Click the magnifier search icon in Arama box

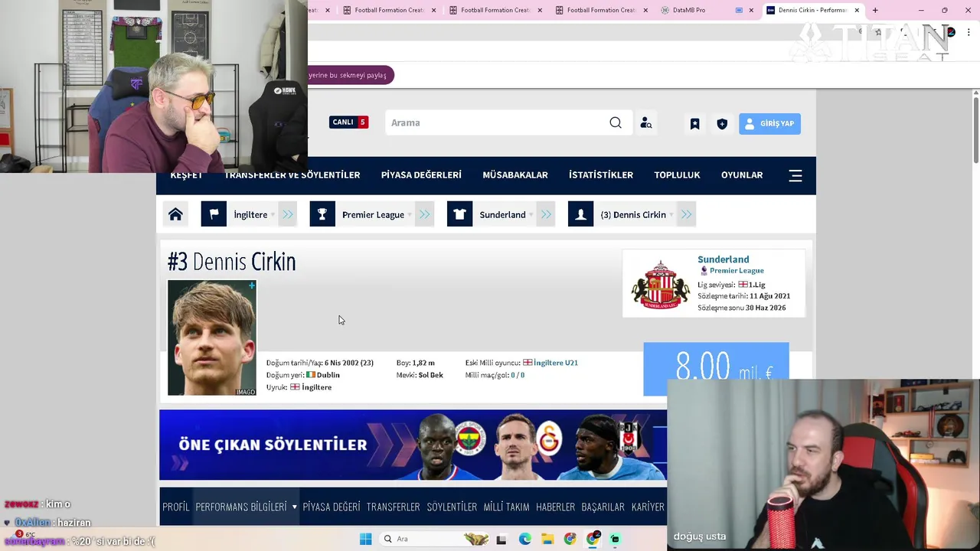(x=616, y=122)
